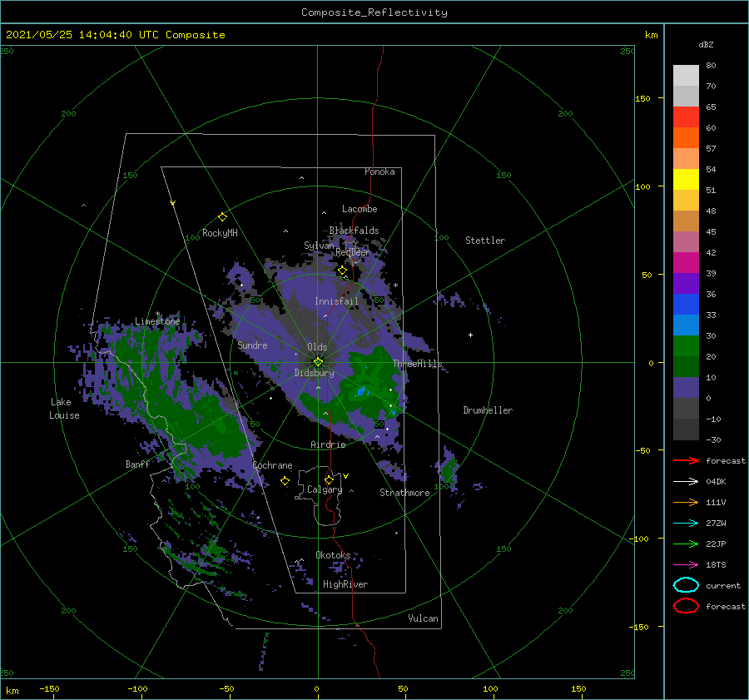This screenshot has height=700, width=749.
Task: Click the Stettler label
Action: (x=485, y=241)
